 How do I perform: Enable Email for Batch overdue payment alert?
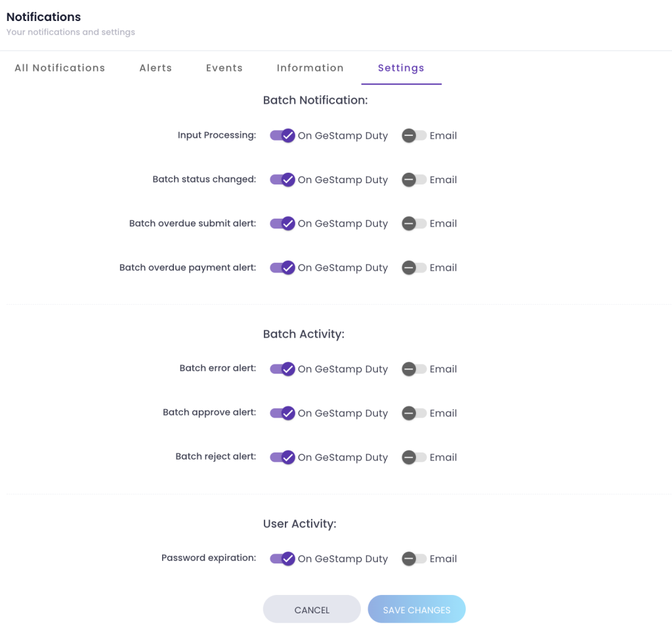click(x=412, y=267)
